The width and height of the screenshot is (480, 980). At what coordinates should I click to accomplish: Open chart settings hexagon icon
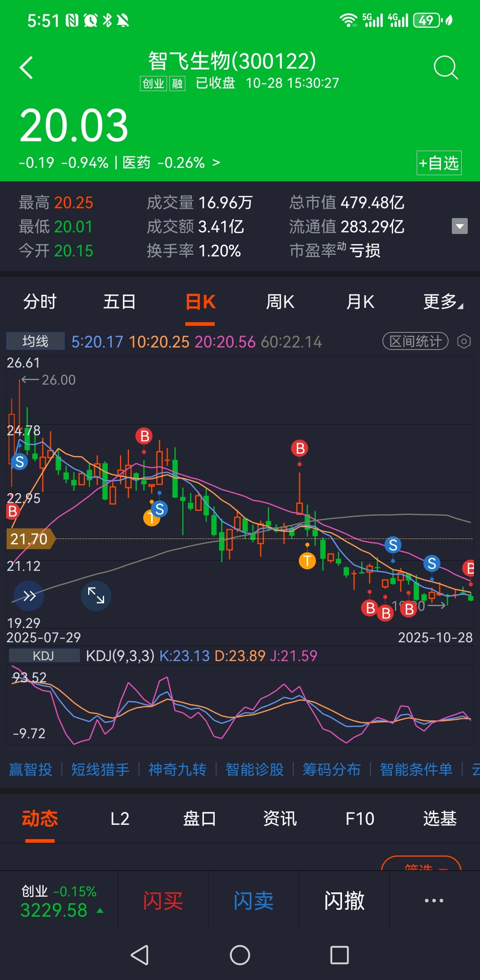[x=464, y=341]
